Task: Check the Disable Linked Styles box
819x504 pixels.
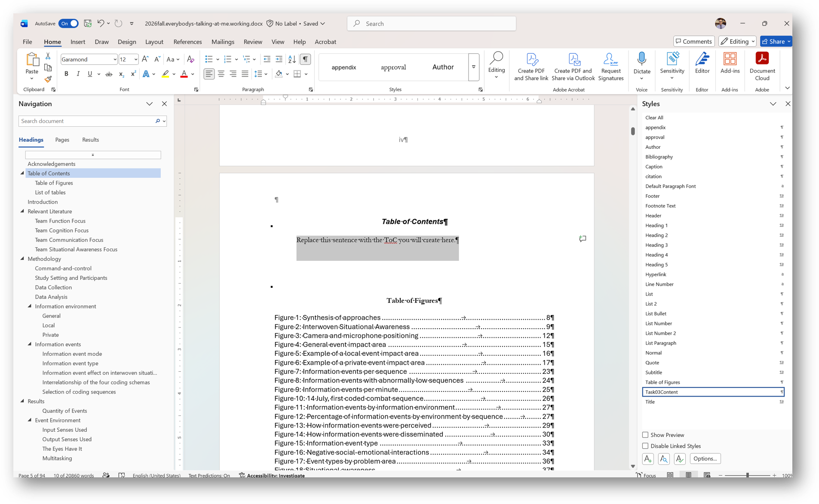Action: click(645, 446)
